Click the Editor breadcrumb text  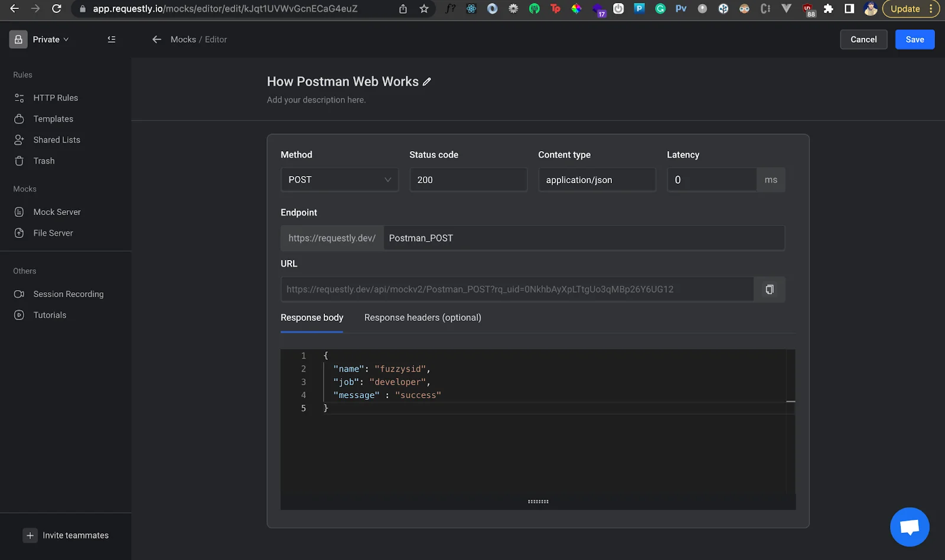(216, 40)
